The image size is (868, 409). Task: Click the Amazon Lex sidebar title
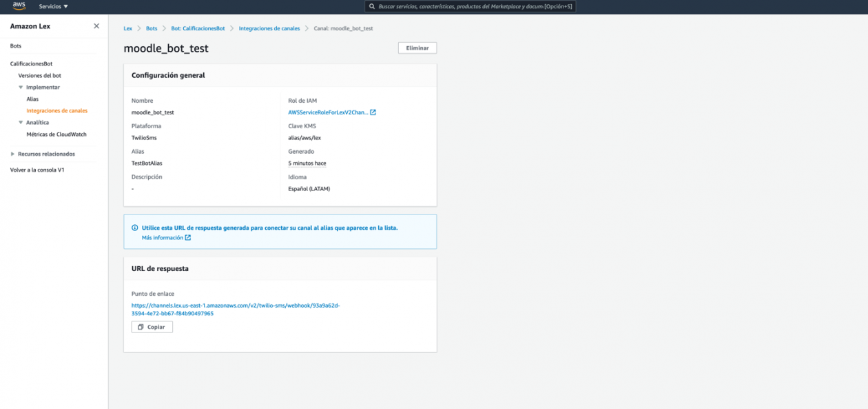tap(30, 26)
